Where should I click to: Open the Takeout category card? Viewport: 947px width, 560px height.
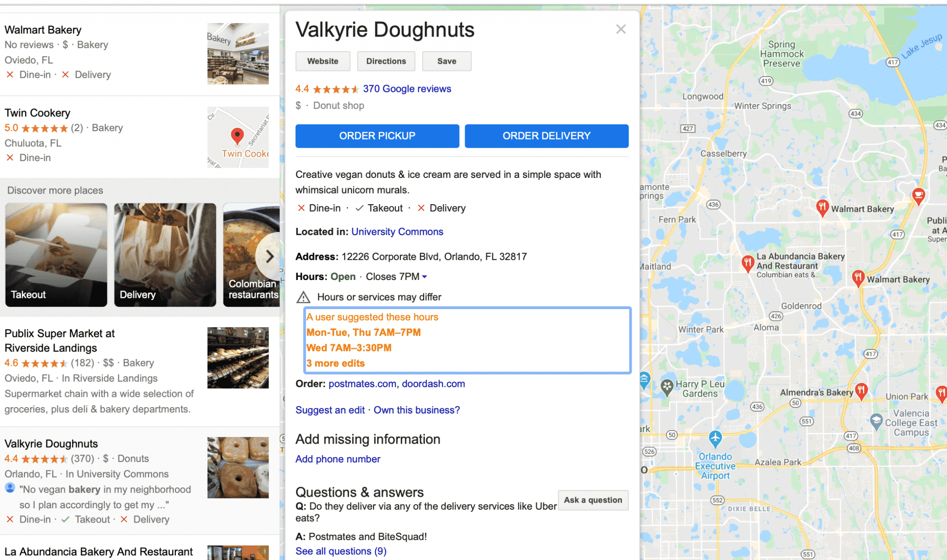click(x=56, y=255)
